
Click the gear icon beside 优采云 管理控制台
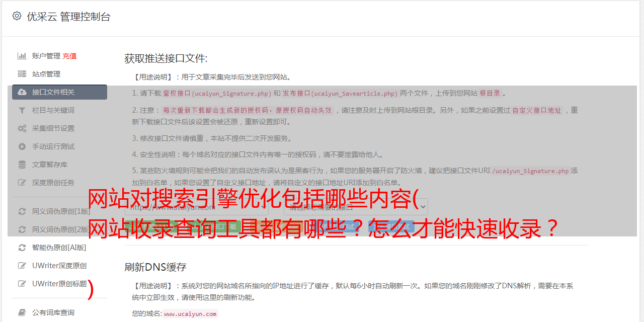[x=17, y=16]
